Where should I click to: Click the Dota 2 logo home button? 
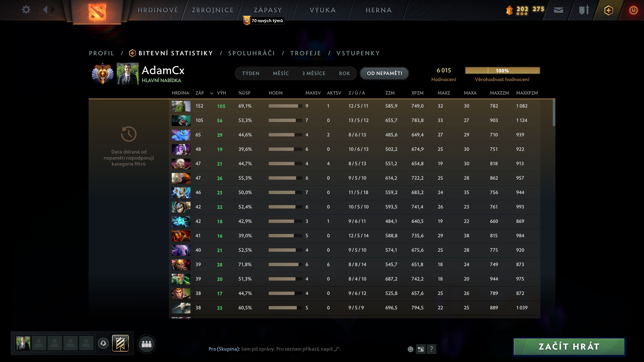97,12
